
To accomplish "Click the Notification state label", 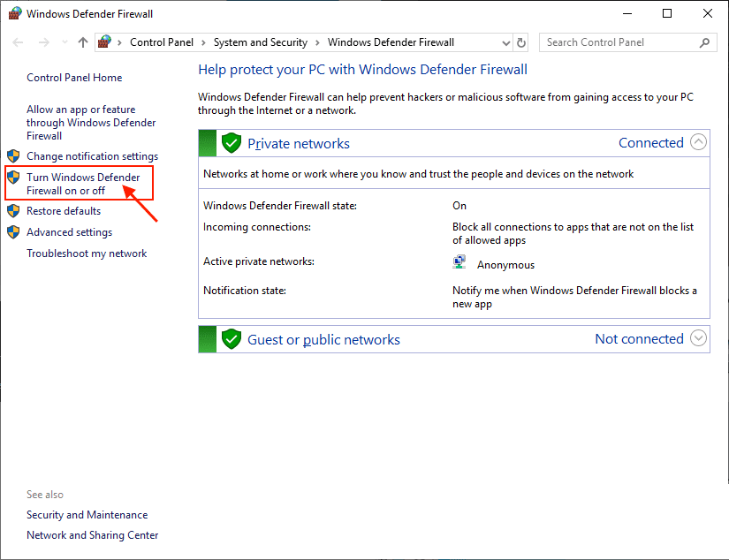I will pos(245,291).
